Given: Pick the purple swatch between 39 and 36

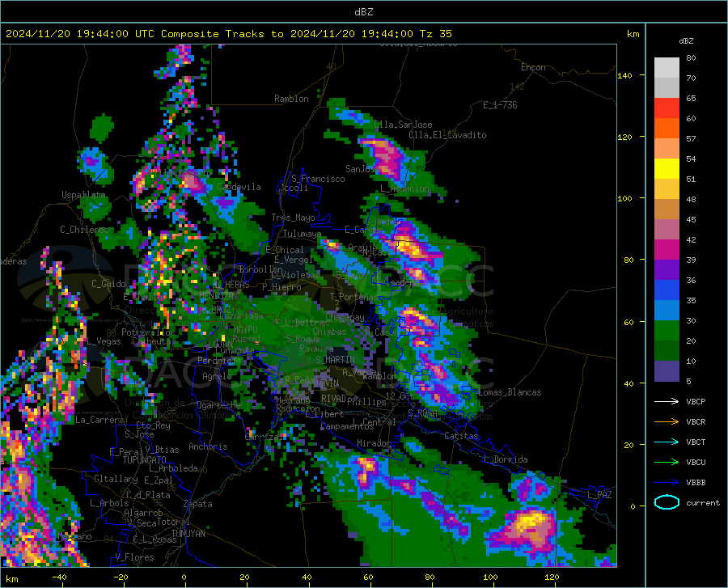Looking at the screenshot, I should click(667, 270).
